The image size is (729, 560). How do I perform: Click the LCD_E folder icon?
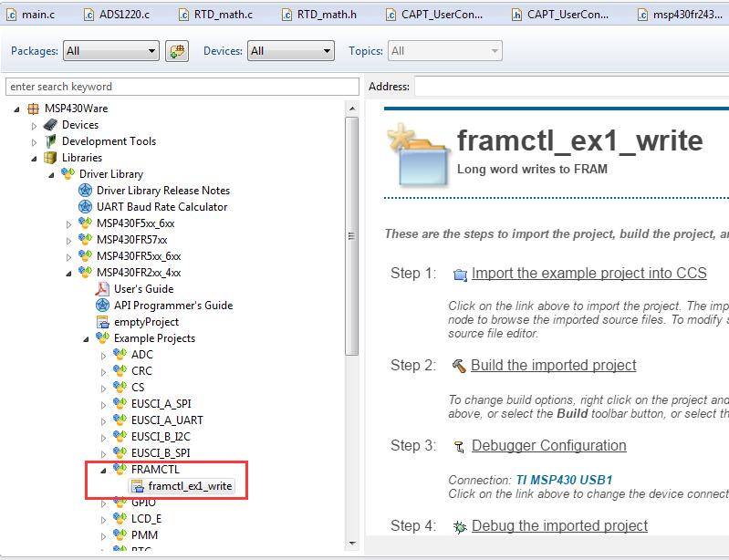pyautogui.click(x=120, y=518)
